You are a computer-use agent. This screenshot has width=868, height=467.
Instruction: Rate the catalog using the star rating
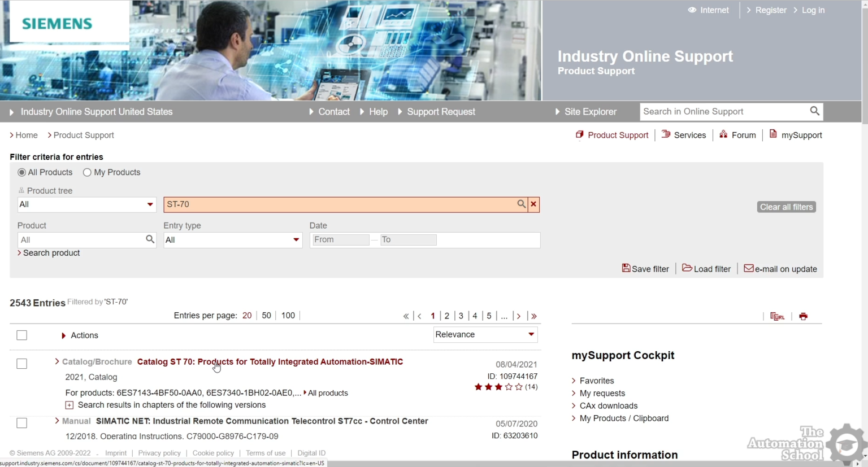tap(498, 387)
